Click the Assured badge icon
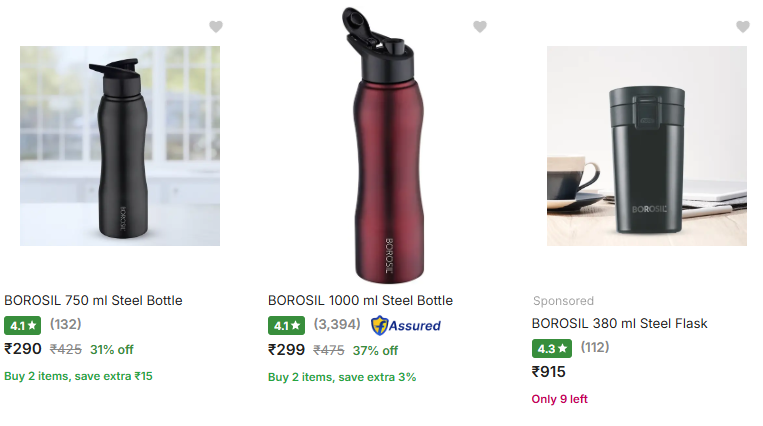 coord(405,325)
